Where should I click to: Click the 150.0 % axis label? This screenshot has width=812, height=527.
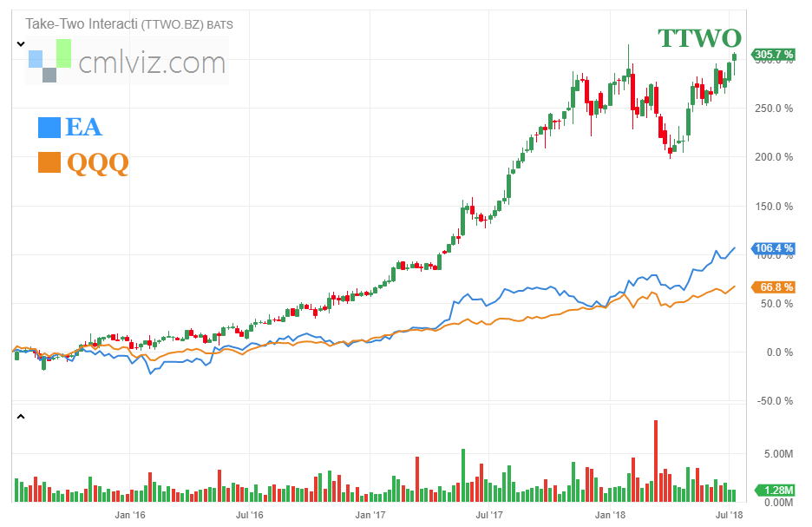[774, 207]
